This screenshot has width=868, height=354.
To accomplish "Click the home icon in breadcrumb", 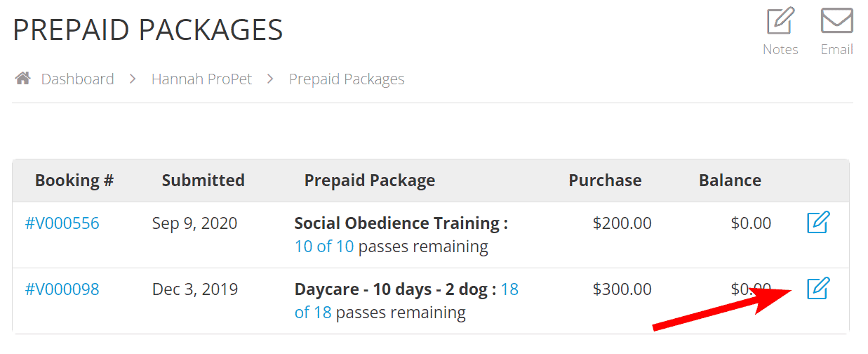I will [x=23, y=79].
